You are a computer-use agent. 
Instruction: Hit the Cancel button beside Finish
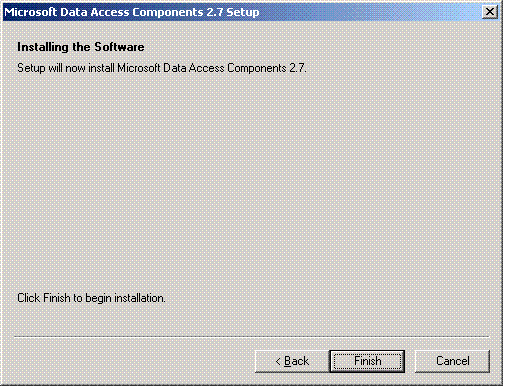(x=452, y=361)
